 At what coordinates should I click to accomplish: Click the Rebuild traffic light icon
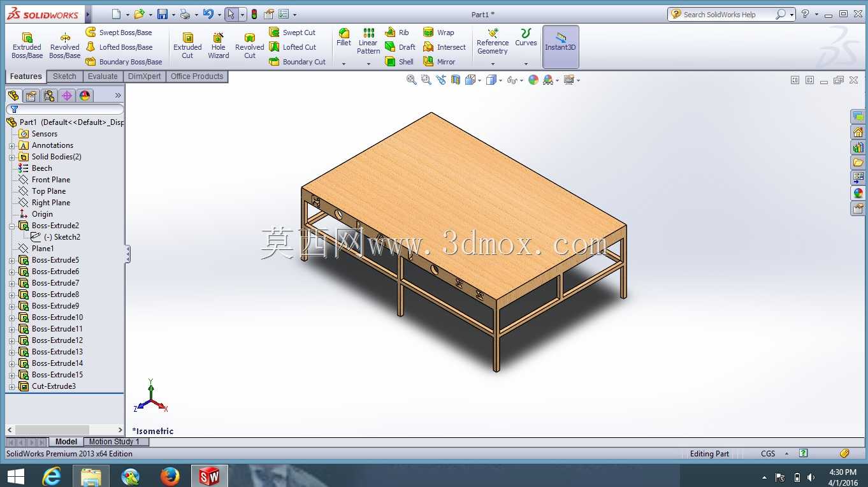[x=254, y=14]
